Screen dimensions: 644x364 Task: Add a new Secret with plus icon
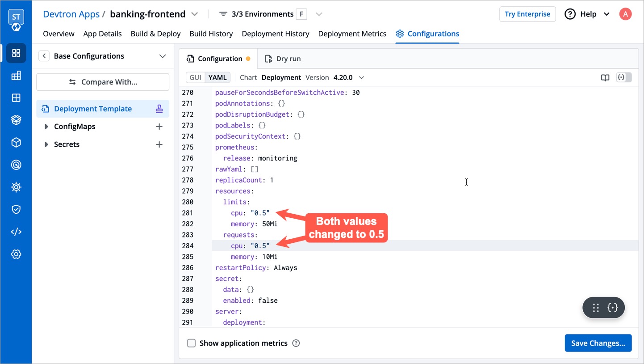point(159,144)
